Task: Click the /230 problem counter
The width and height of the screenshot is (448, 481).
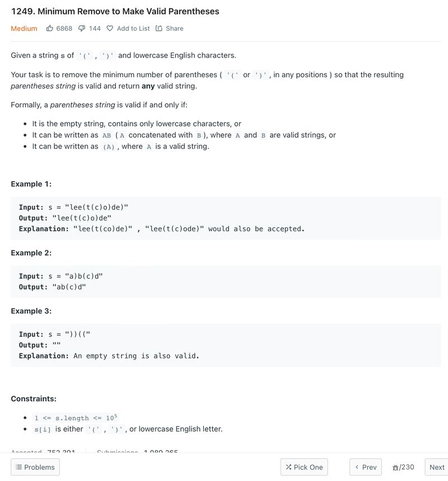Action: (x=406, y=467)
